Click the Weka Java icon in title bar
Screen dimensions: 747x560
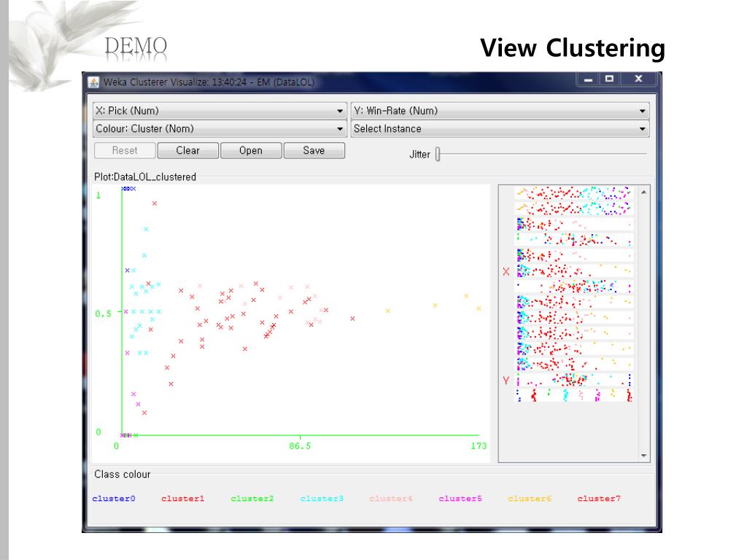(x=94, y=82)
